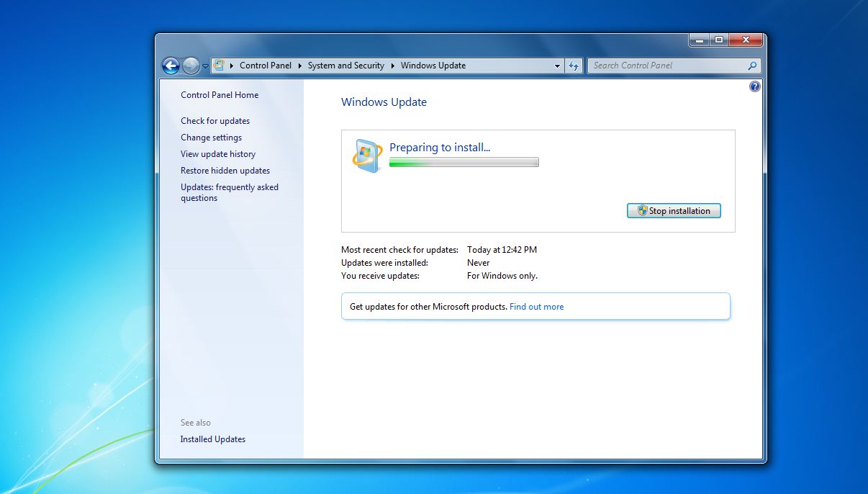The width and height of the screenshot is (868, 494).
Task: Open Check for updates
Action: pos(214,120)
